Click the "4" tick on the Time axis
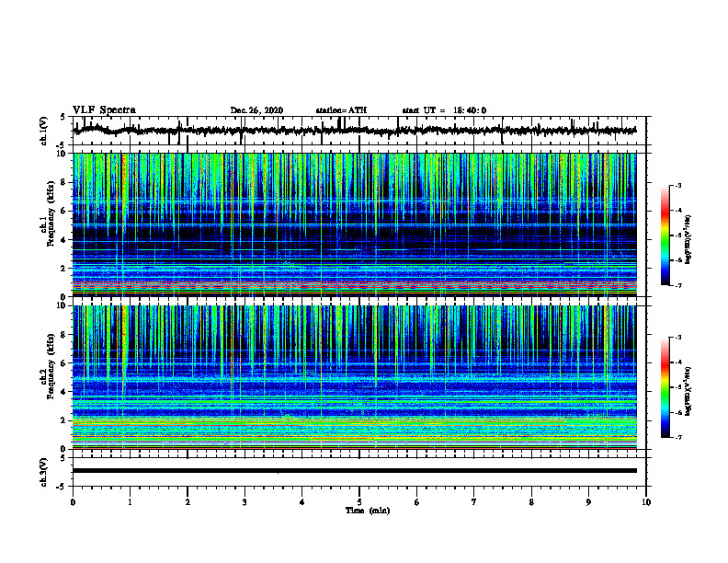Image resolution: width=728 pixels, height=563 pixels. (x=302, y=502)
